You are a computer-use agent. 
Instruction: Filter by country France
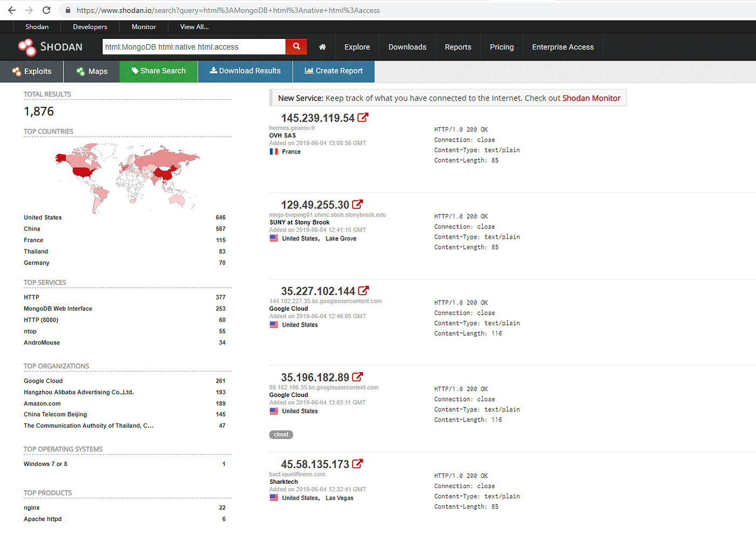33,240
